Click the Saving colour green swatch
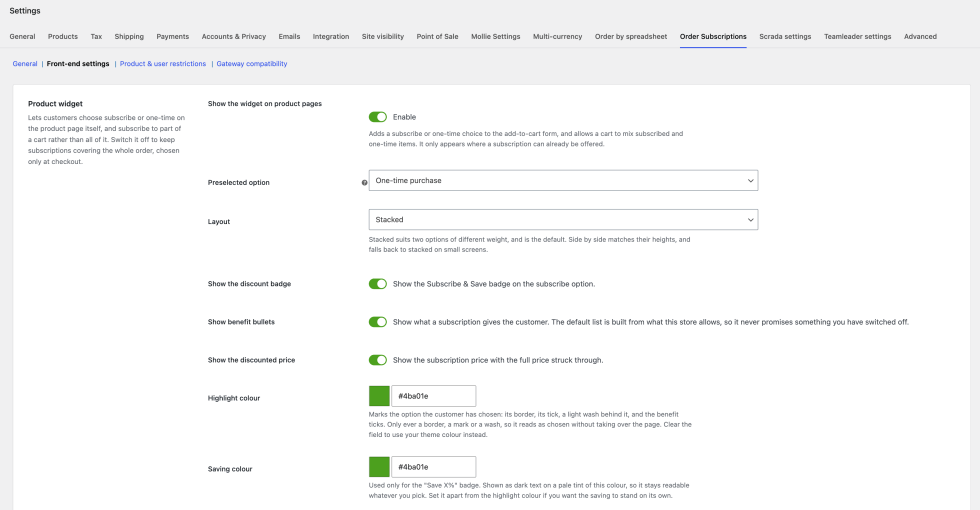The width and height of the screenshot is (980, 510). tap(379, 467)
